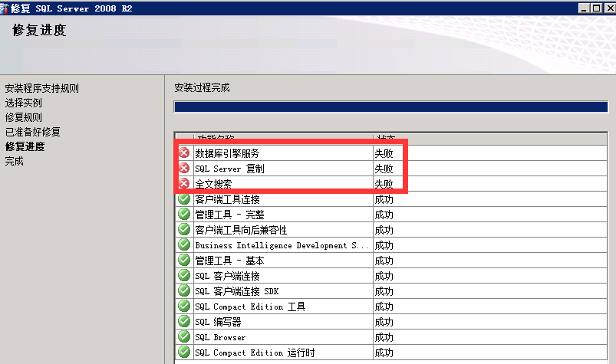Click the 安装过程完成 status label
This screenshot has width=616, height=364.
tap(202, 87)
